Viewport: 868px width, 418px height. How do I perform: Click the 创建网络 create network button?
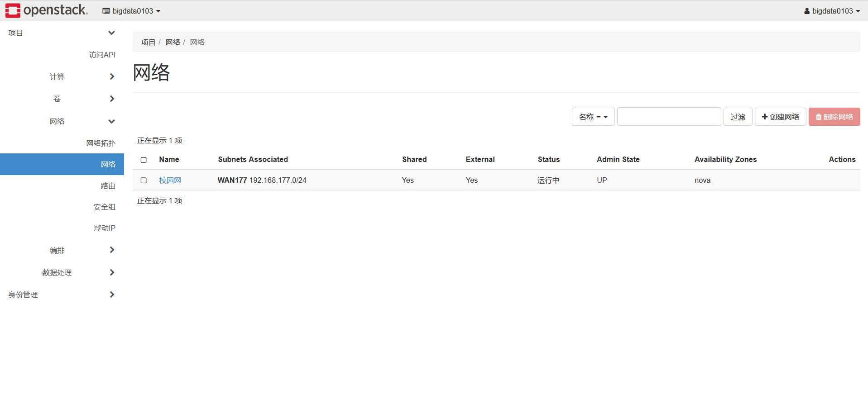[780, 117]
